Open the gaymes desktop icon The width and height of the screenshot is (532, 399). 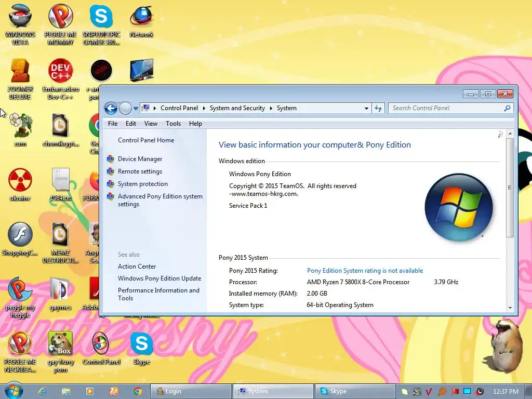60,294
